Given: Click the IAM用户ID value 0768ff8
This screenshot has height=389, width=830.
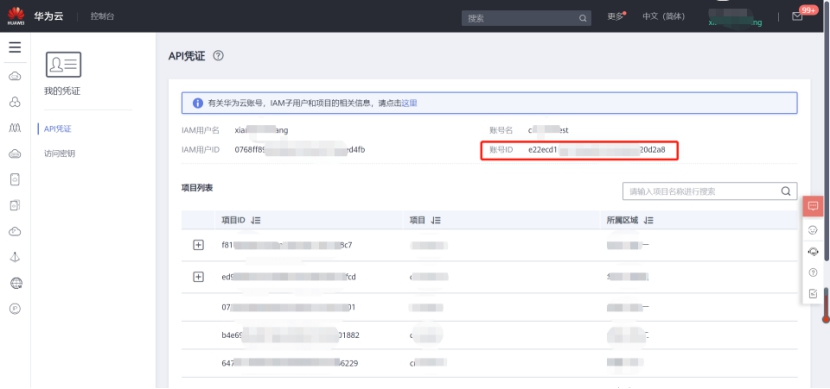Looking at the screenshot, I should coord(300,150).
